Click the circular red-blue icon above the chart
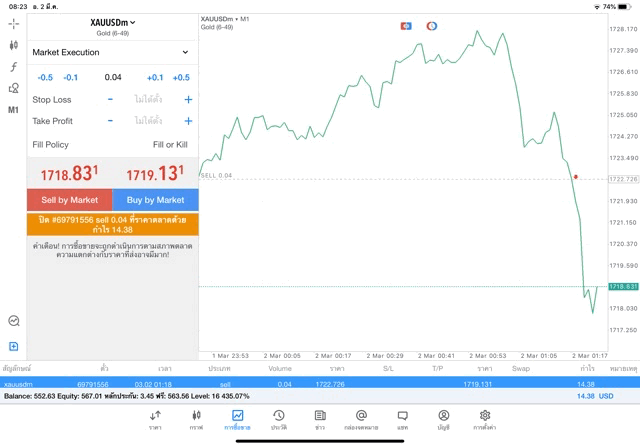Screen dimensions: 640x447 click(x=432, y=26)
